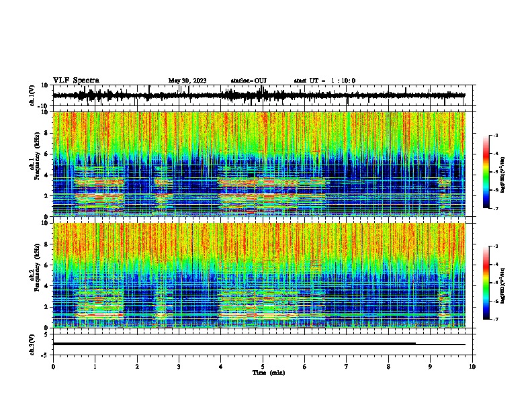Click the 'Time (min)' axis label
Screen dimensions: 532x411
[269, 373]
